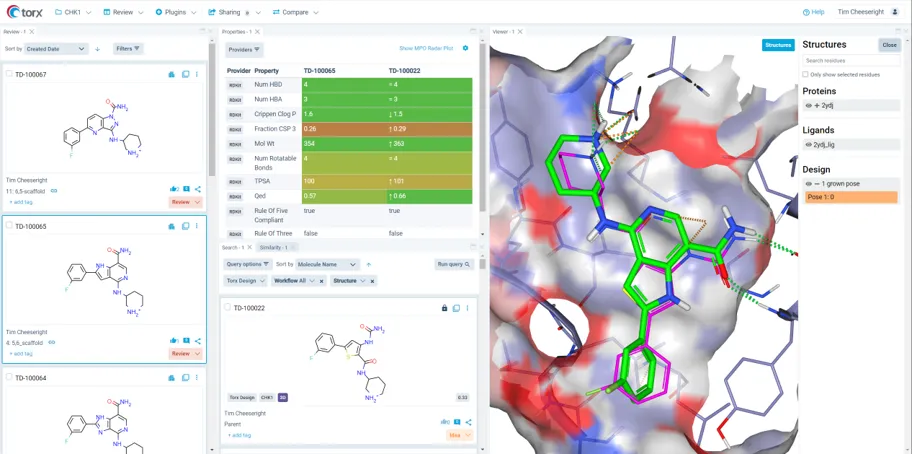This screenshot has height=454, width=912.
Task: Select TD-100065 checkbox
Action: click(x=9, y=226)
